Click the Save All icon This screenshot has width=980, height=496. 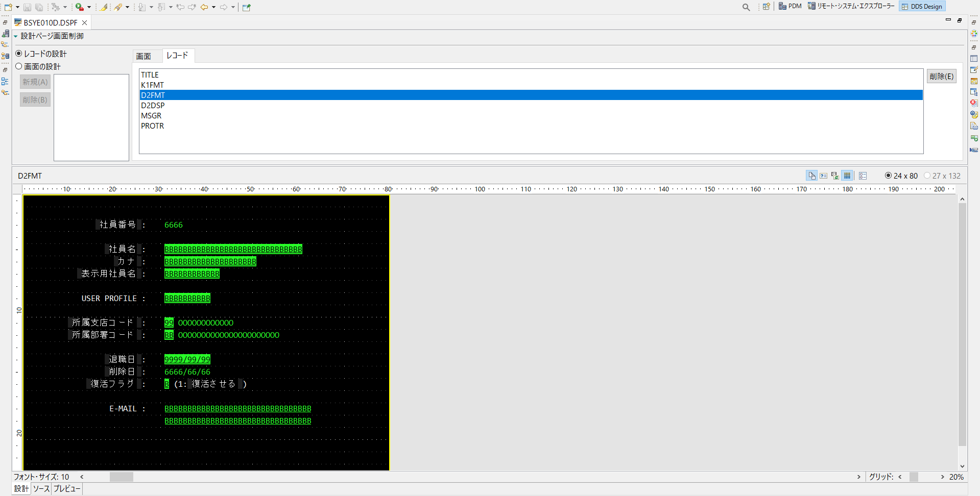39,7
